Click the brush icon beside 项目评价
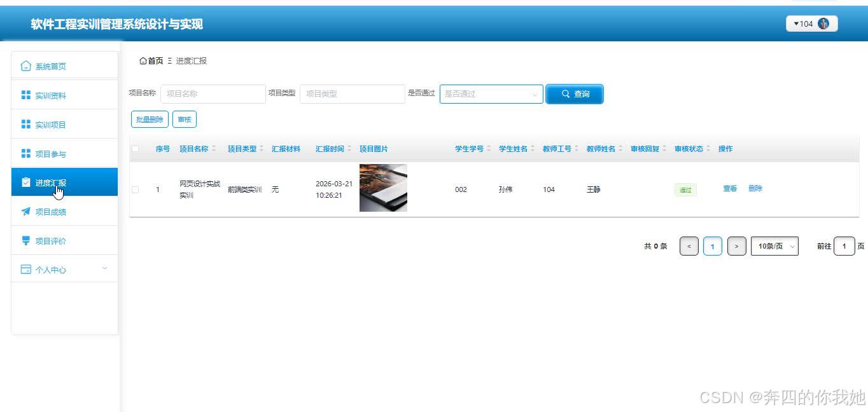Viewport: 868px width, 412px height. pos(26,241)
